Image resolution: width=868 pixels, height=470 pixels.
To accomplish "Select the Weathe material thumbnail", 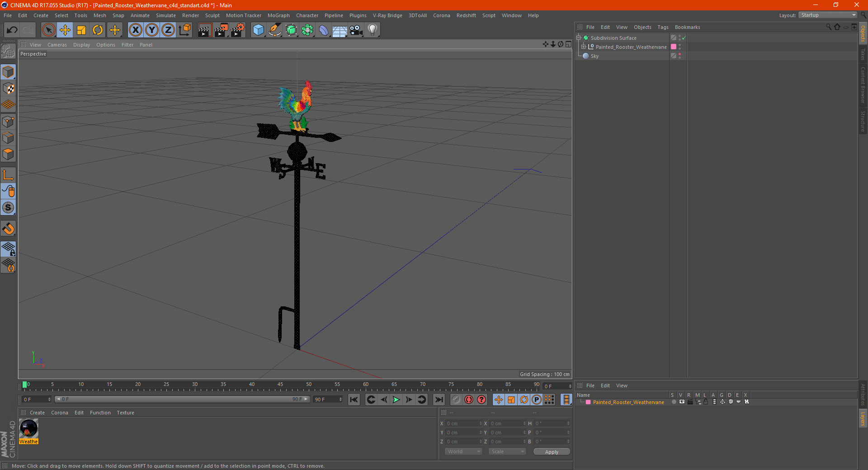I will 28,428.
